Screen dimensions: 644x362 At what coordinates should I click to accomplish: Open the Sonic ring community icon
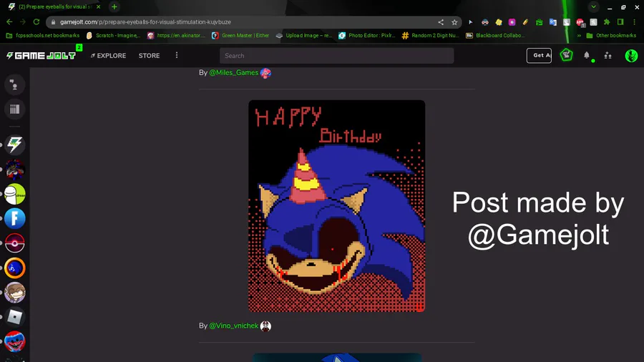[15, 268]
